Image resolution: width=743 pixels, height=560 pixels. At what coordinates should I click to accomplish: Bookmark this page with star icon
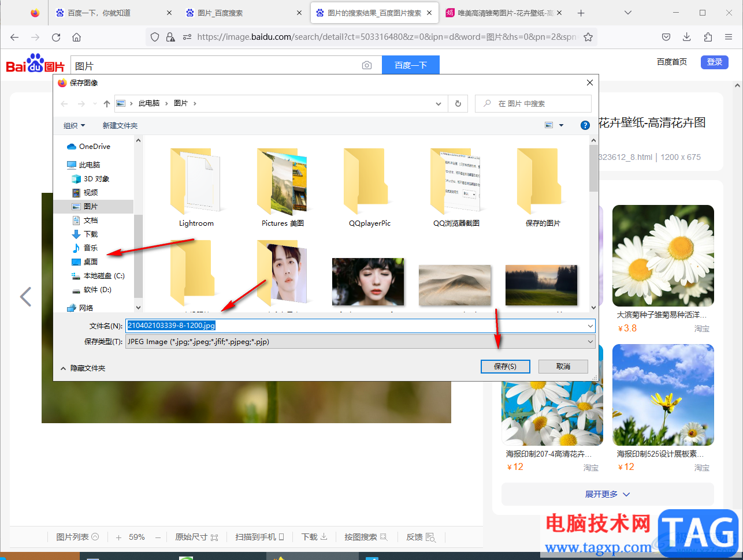pos(588,37)
